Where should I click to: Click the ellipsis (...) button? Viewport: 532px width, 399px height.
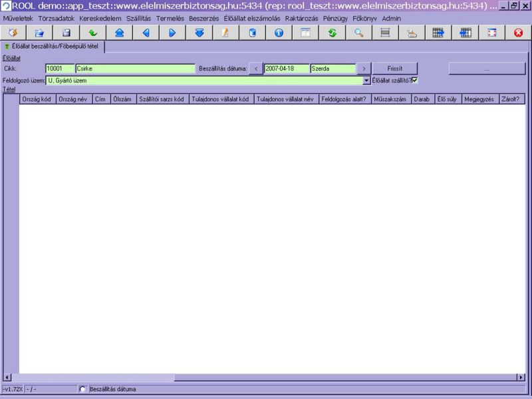coord(486,68)
